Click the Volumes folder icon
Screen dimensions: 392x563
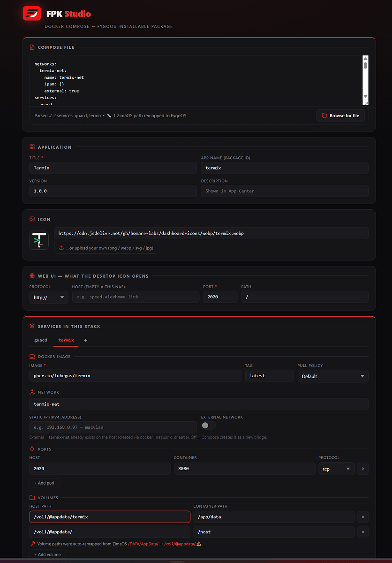(32, 498)
